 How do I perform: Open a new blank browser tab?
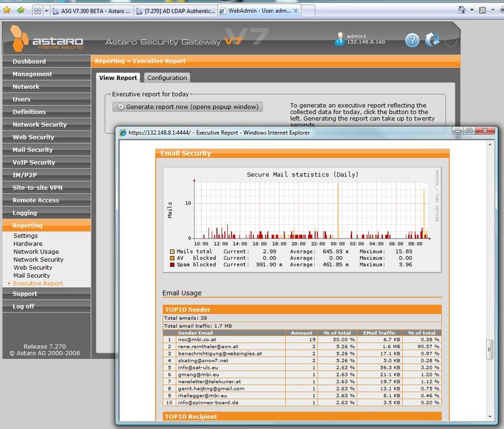tap(308, 11)
